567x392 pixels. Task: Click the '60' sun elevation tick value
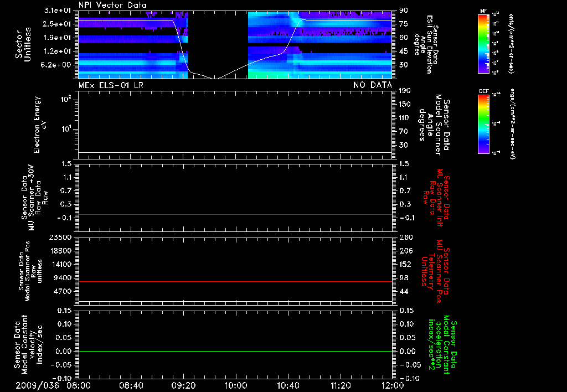pyautogui.click(x=404, y=38)
